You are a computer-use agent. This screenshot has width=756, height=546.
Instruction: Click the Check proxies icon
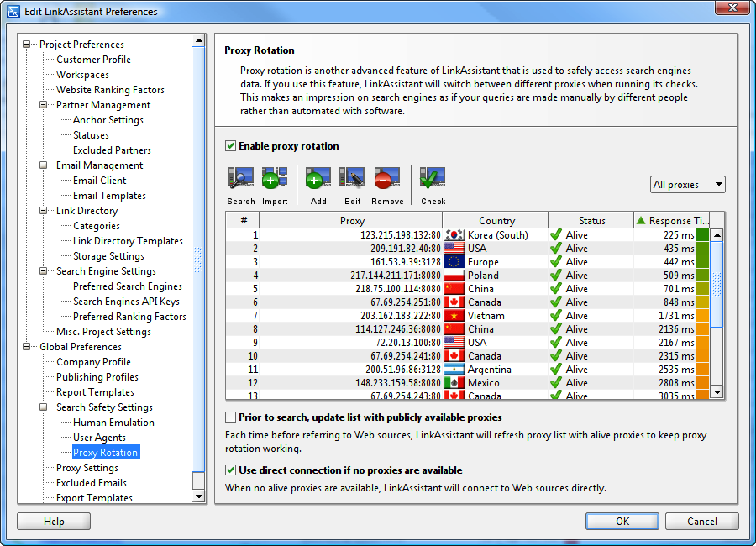click(433, 178)
